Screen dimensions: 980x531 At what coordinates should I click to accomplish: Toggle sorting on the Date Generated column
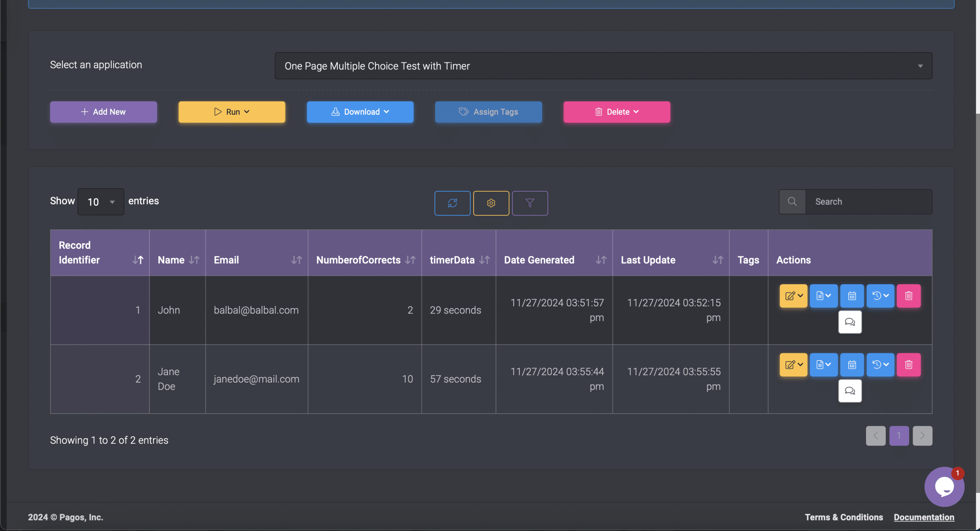click(601, 260)
